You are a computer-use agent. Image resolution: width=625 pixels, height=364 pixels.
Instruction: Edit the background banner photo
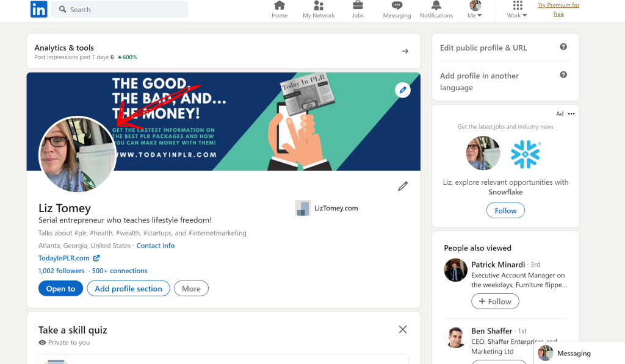403,90
